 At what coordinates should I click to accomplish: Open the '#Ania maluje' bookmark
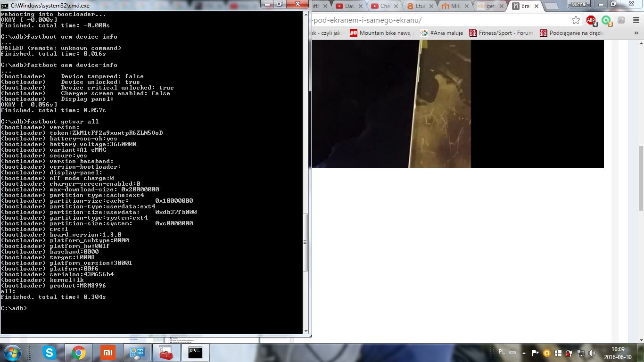point(442,33)
